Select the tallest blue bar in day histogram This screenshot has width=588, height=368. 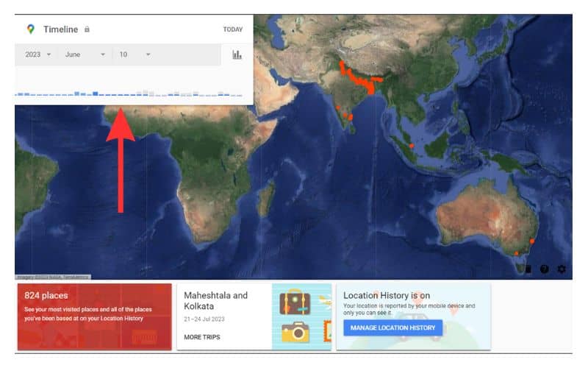[95, 93]
